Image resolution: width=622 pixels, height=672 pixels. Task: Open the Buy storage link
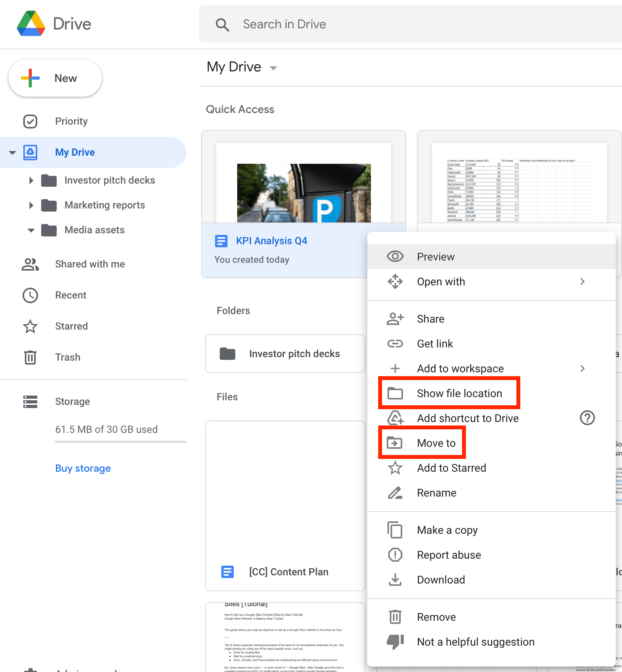coord(83,468)
